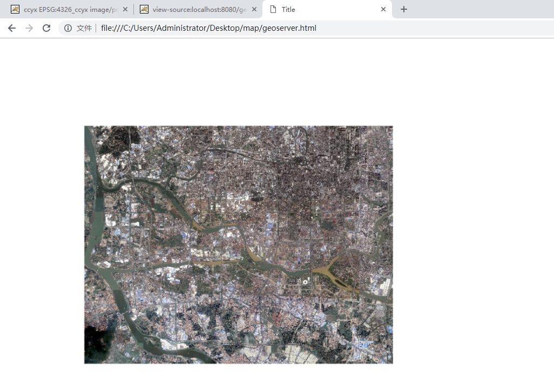Close the Title tab

pos(383,9)
